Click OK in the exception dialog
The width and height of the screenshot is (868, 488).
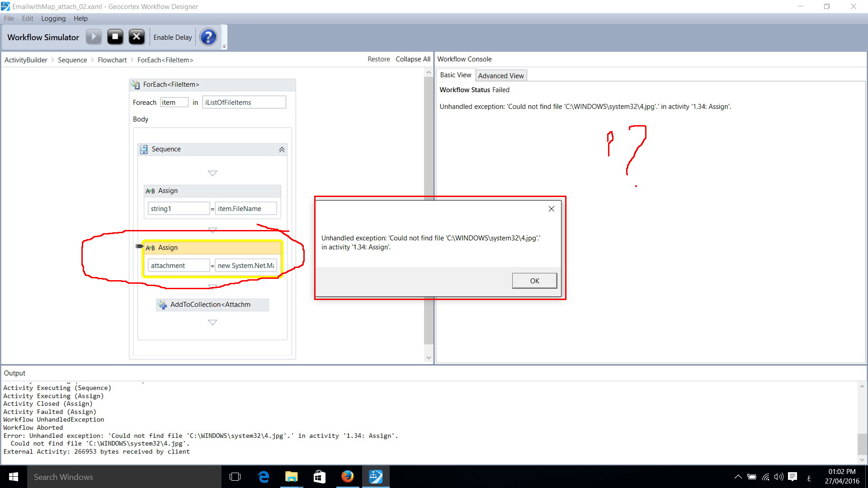click(534, 281)
